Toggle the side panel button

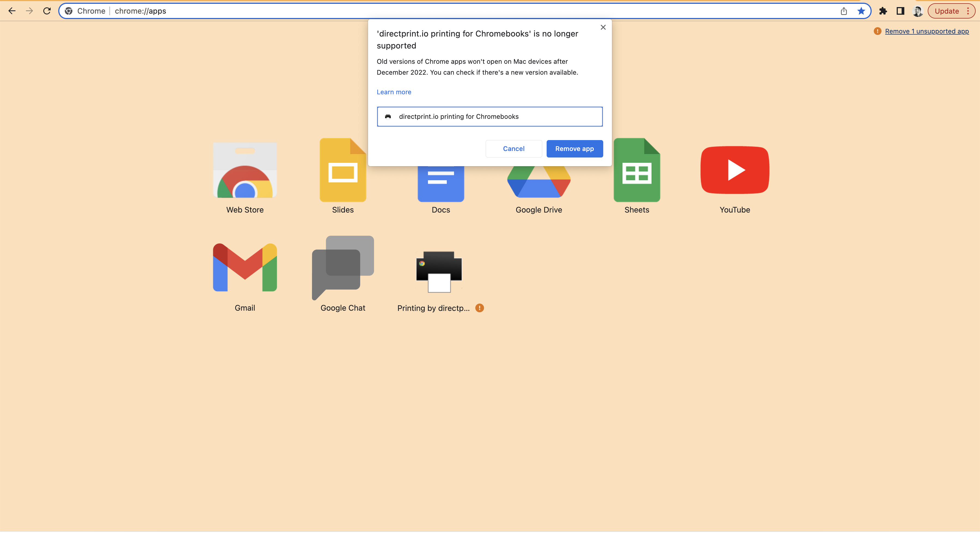pos(900,11)
